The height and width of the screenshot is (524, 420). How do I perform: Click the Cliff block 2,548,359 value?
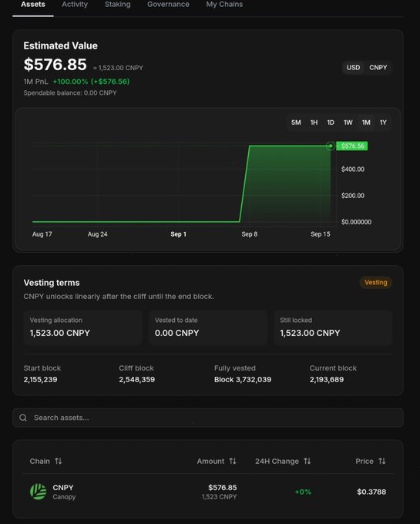pos(137,380)
